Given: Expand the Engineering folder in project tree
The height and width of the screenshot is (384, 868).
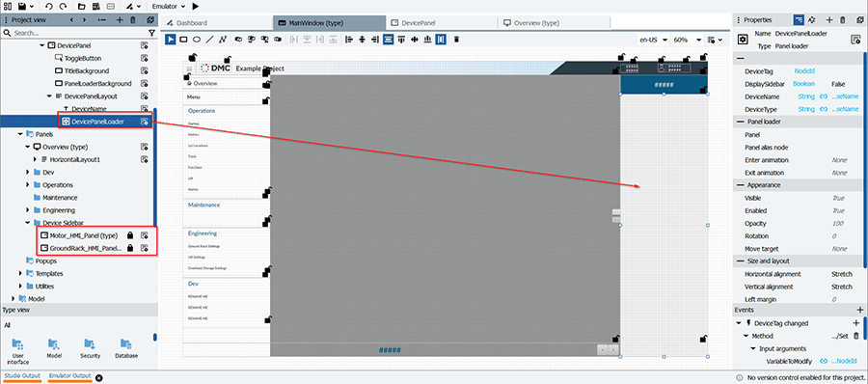Looking at the screenshot, I should click(28, 210).
